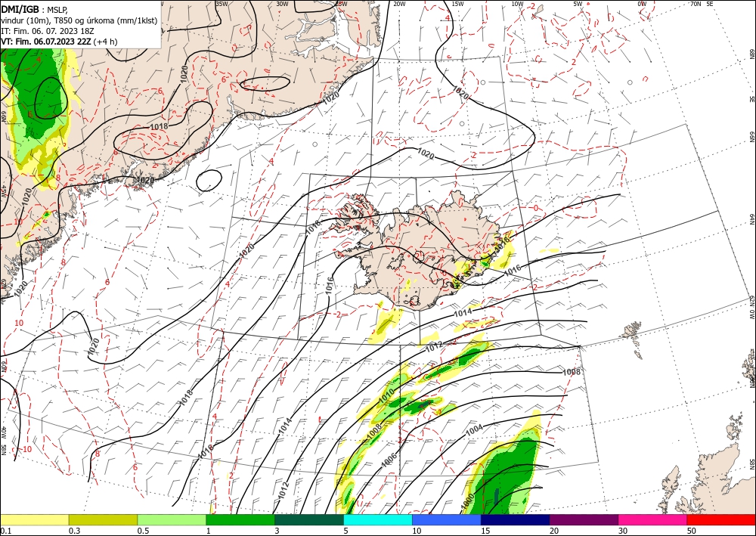Click the '5W' longitude label
The image size is (756, 536).
[578, 4]
